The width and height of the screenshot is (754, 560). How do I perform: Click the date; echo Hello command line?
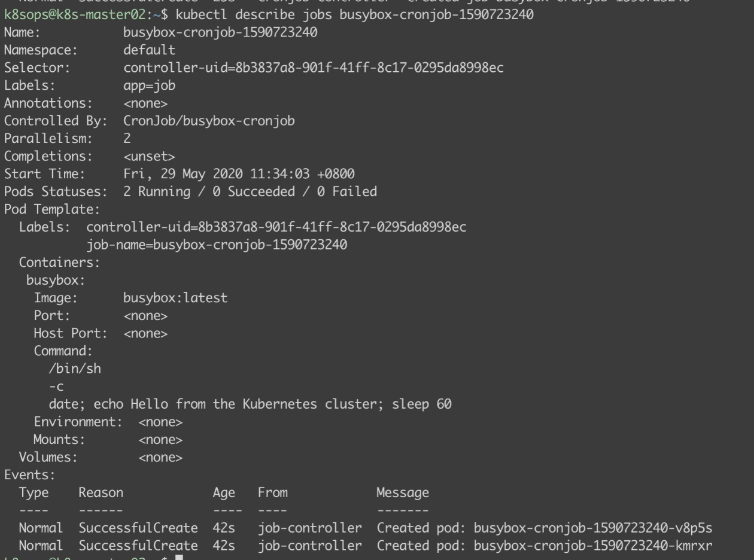tap(250, 404)
